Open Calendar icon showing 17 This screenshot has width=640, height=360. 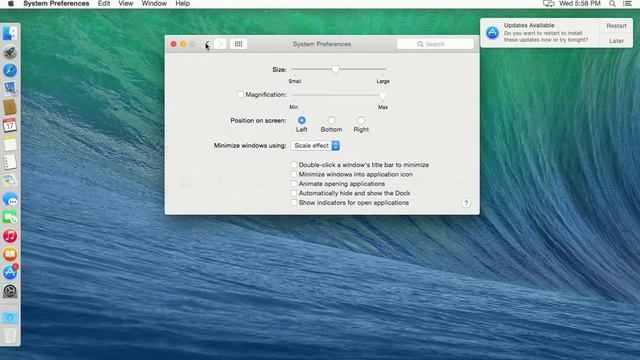pyautogui.click(x=10, y=125)
